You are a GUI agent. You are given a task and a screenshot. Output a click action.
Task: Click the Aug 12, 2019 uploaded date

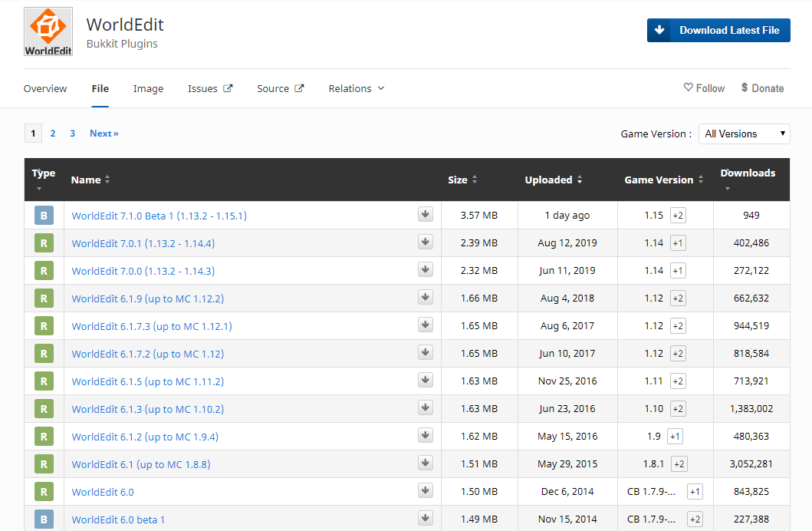coord(567,242)
